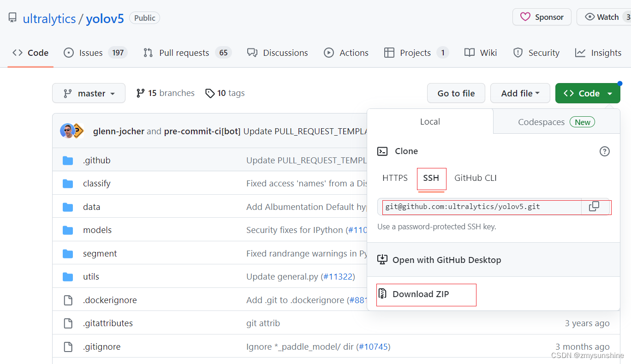
Task: Select the HTTPS clone option
Action: point(395,178)
